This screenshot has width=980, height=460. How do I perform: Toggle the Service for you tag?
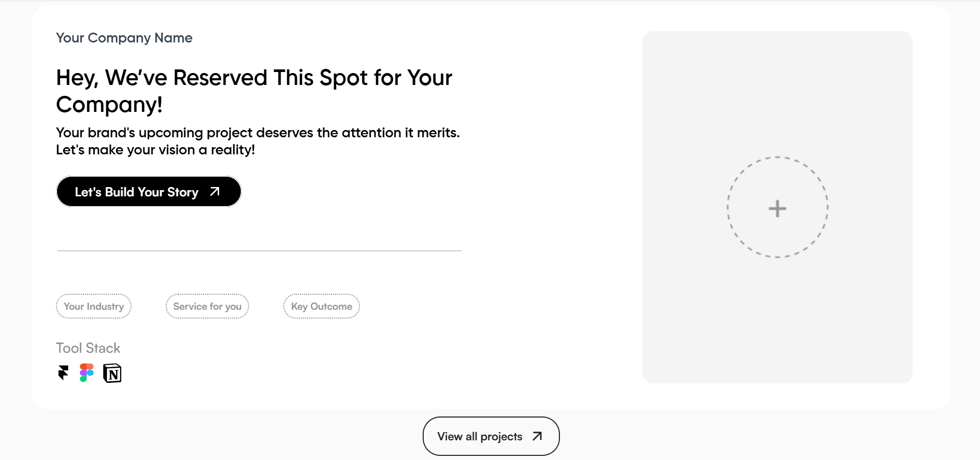(207, 306)
